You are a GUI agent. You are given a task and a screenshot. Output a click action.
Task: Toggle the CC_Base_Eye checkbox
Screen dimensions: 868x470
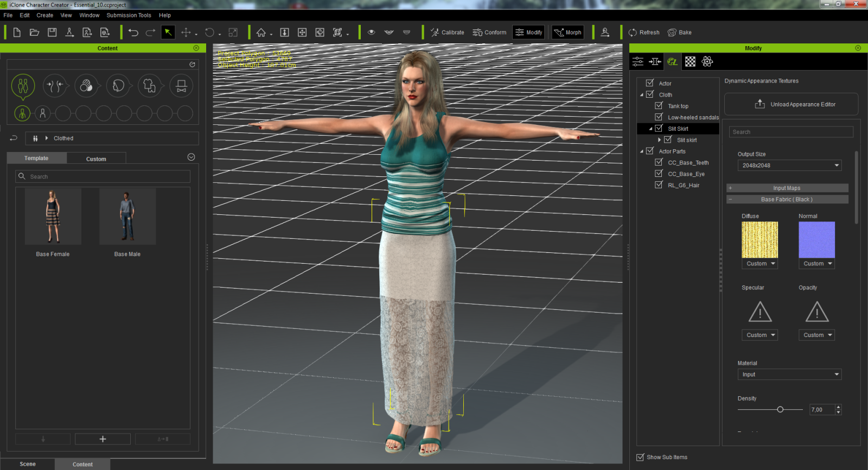(659, 174)
